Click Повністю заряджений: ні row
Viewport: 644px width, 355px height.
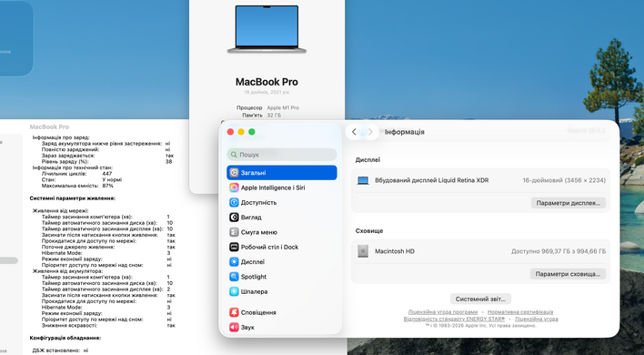point(106,149)
